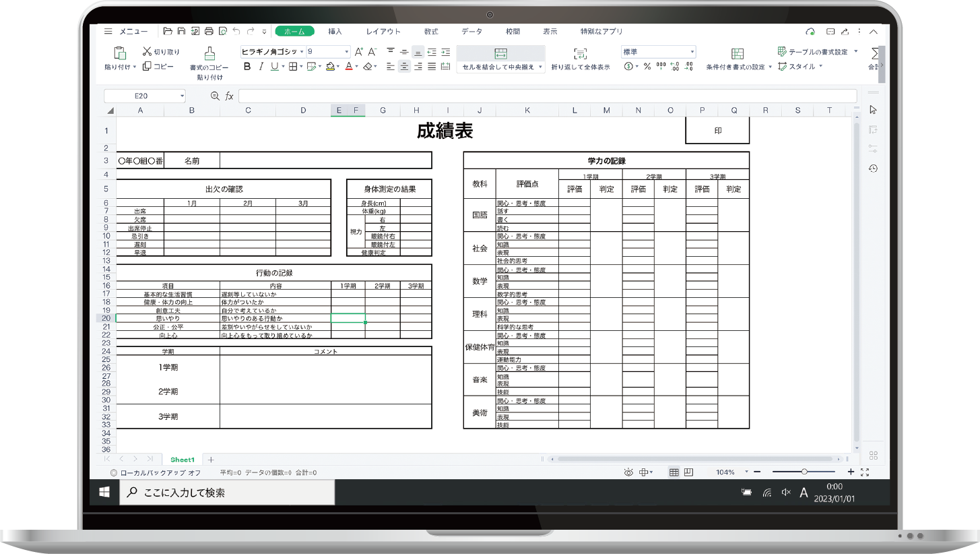
Task: Click 折り返して全体表示 wrap text button
Action: pyautogui.click(x=581, y=59)
